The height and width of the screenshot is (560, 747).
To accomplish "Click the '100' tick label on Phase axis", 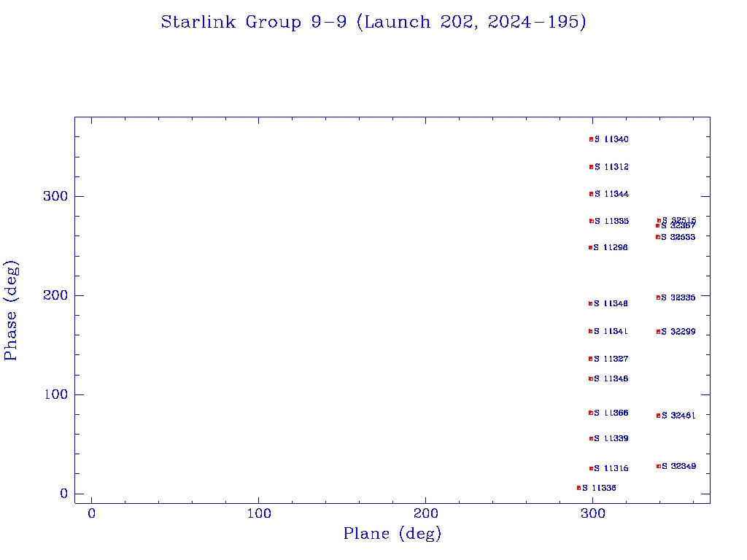I will point(55,394).
